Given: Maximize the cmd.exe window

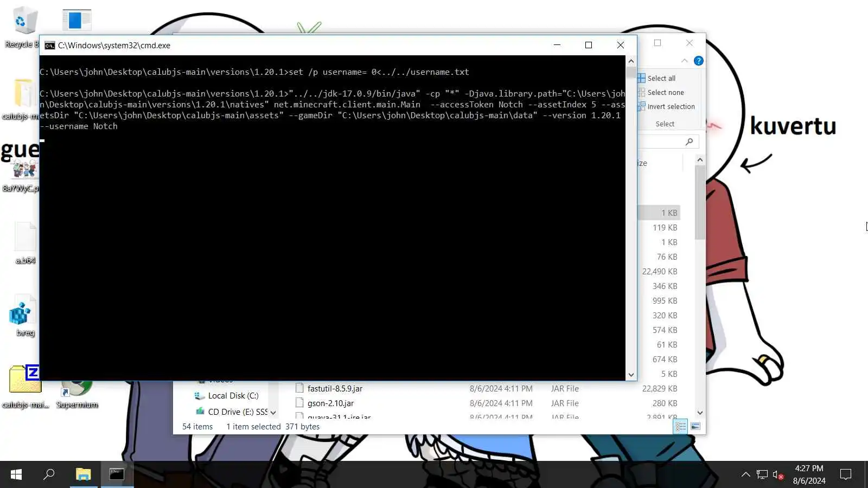Looking at the screenshot, I should pos(589,45).
